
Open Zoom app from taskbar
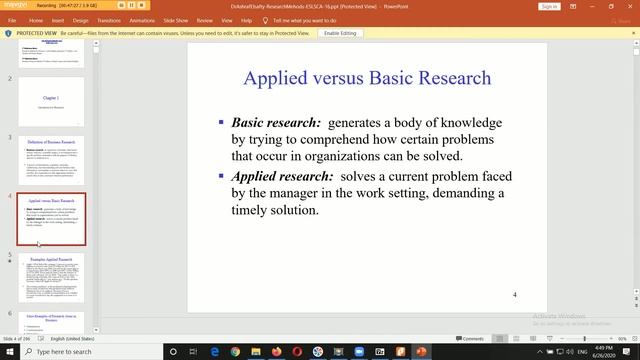click(359, 351)
